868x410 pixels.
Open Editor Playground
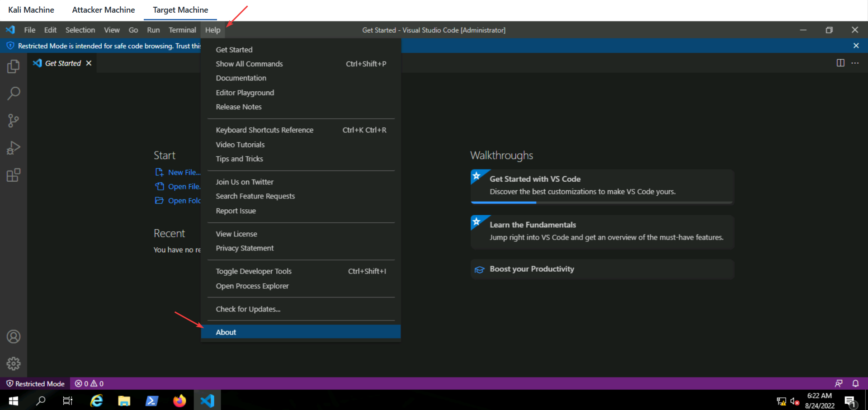click(301, 92)
